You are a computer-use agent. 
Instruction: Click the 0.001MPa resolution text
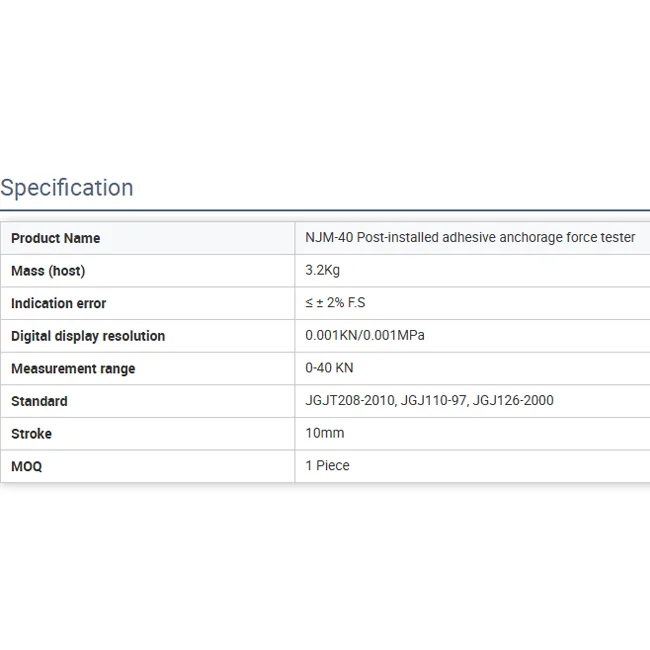point(395,336)
